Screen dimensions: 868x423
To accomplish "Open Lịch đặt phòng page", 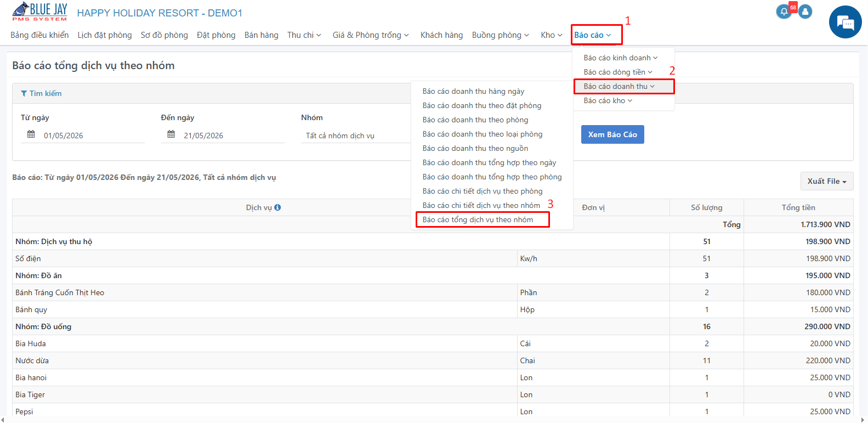I will (105, 35).
